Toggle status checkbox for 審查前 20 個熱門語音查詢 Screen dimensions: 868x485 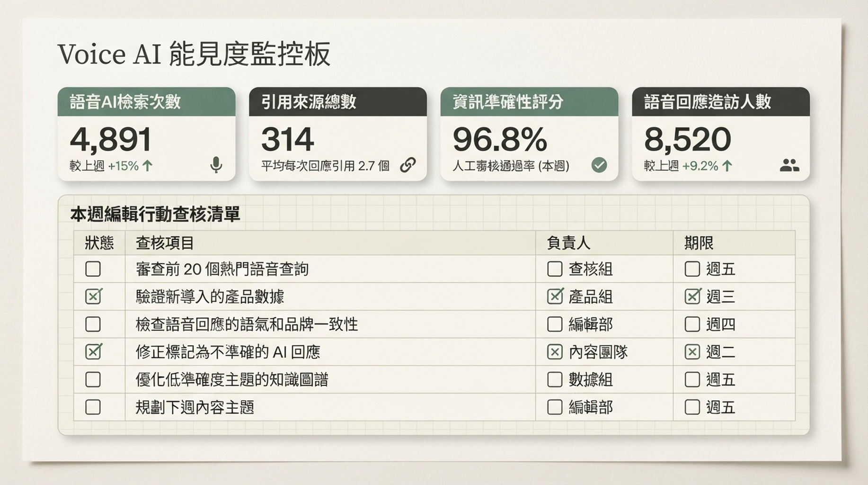tap(93, 269)
